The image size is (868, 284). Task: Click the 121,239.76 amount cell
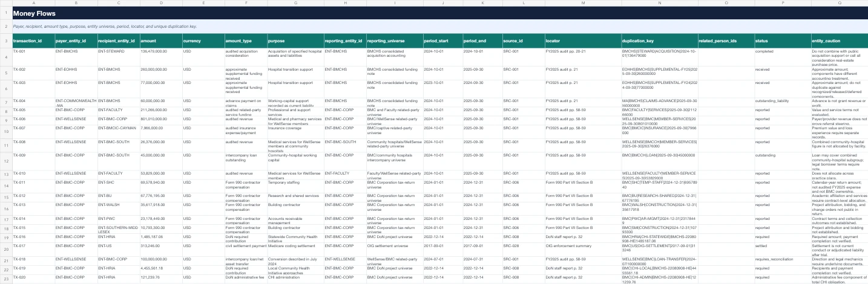click(x=160, y=278)
